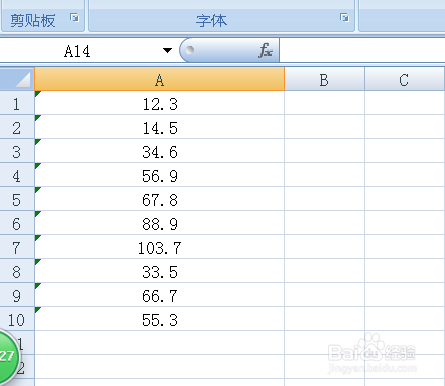Select row 1 header
445x386 pixels.
pos(17,103)
